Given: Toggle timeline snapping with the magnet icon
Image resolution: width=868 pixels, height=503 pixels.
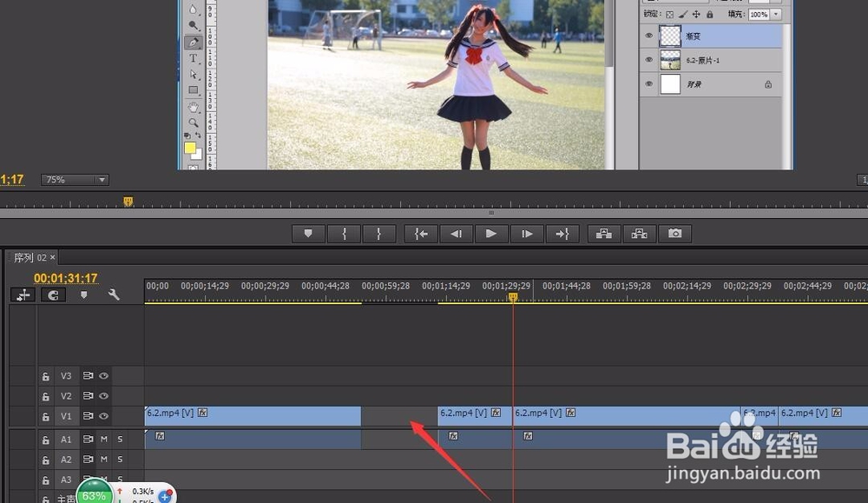Looking at the screenshot, I should 54,295.
